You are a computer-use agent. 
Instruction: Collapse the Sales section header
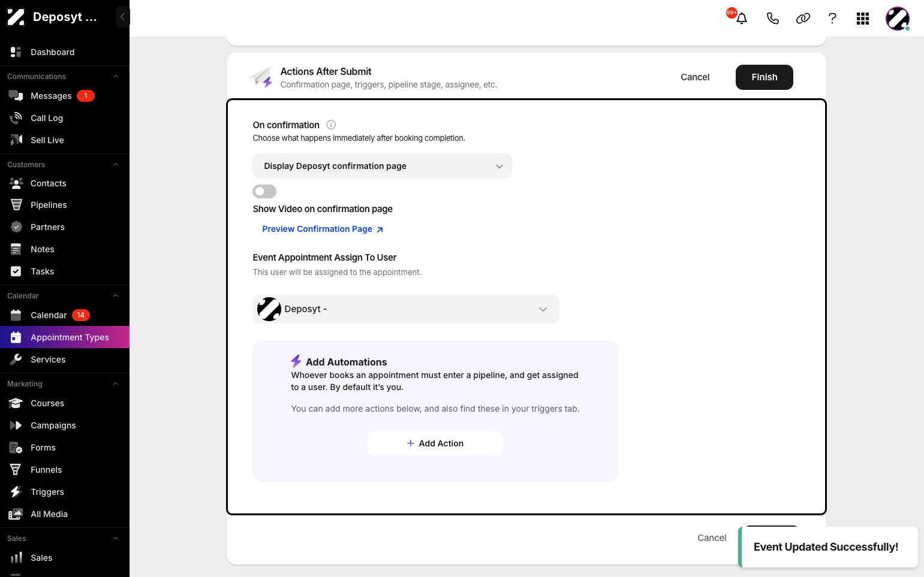[x=116, y=539]
